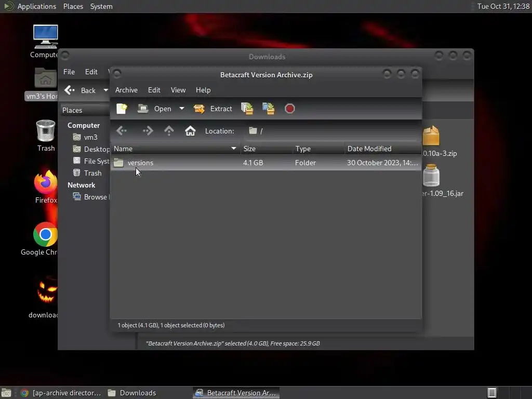Open the Places menu in top panel

click(x=73, y=6)
